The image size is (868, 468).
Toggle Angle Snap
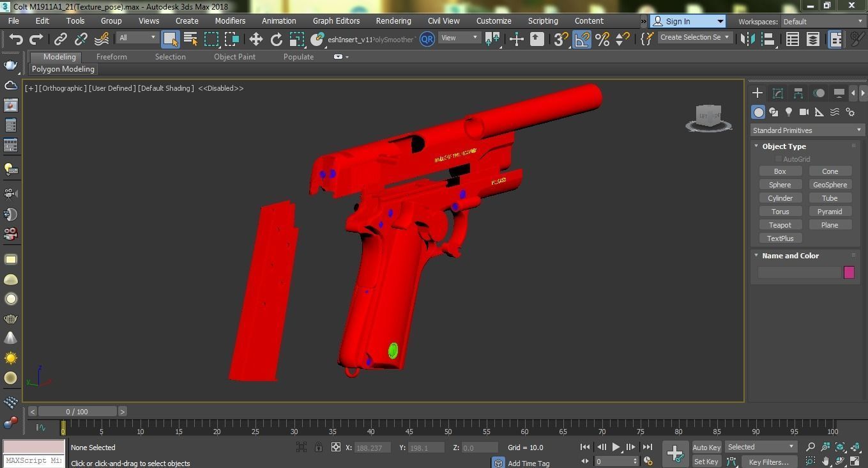click(582, 39)
